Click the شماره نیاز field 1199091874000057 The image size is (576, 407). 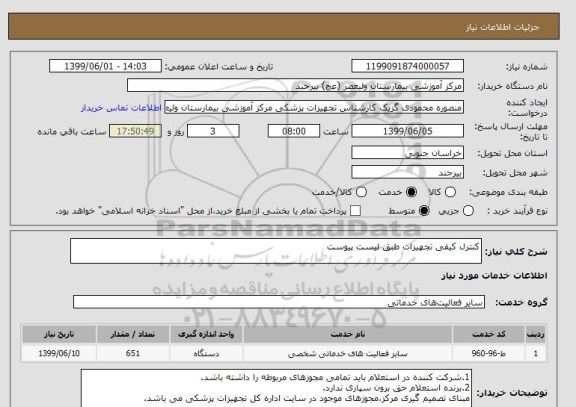point(407,66)
